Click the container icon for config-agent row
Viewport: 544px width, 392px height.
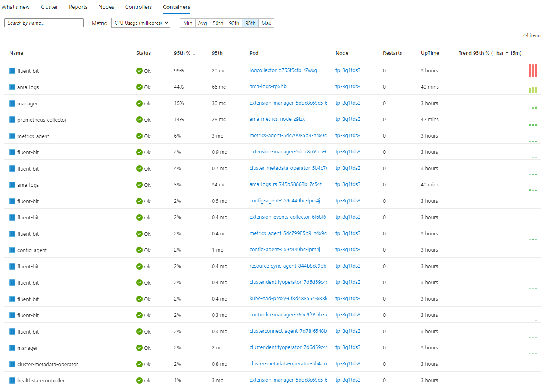12,250
